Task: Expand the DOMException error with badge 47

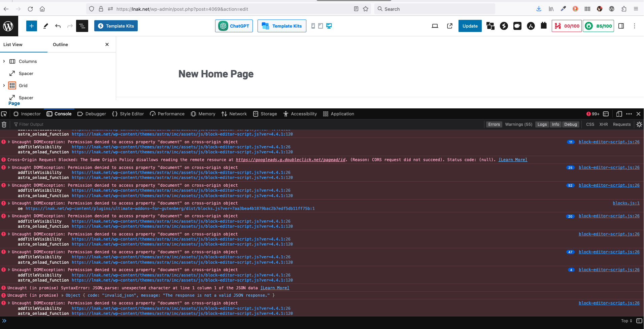Action: [x=9, y=252]
